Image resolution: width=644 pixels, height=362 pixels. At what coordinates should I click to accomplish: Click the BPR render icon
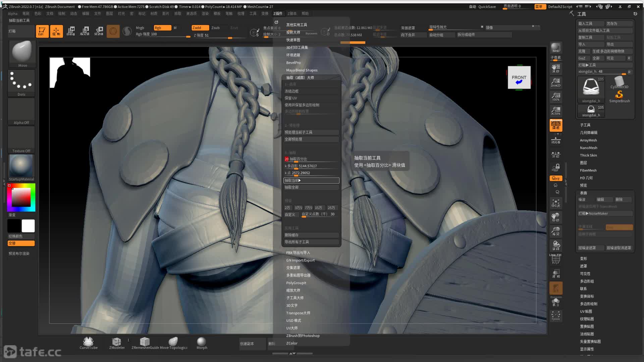(x=556, y=48)
